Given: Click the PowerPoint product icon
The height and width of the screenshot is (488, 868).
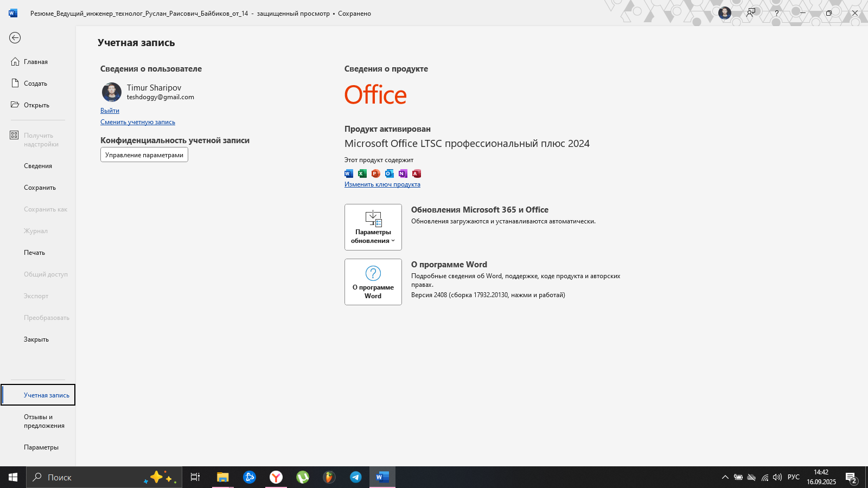Looking at the screenshot, I should 376,174.
